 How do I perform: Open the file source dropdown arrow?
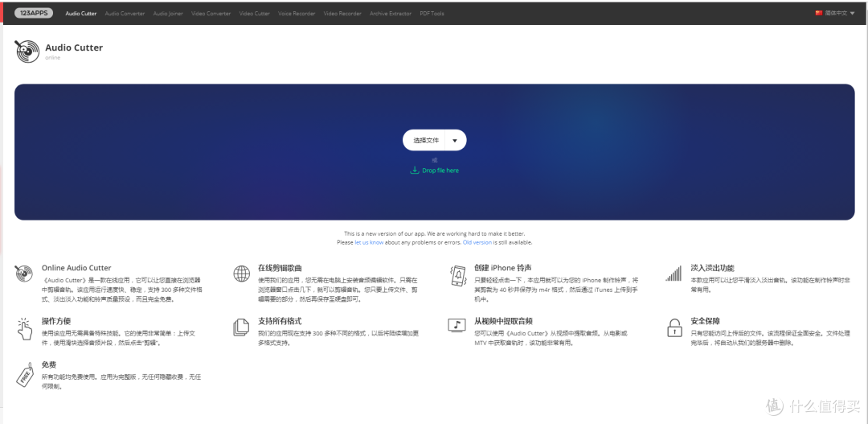point(455,140)
